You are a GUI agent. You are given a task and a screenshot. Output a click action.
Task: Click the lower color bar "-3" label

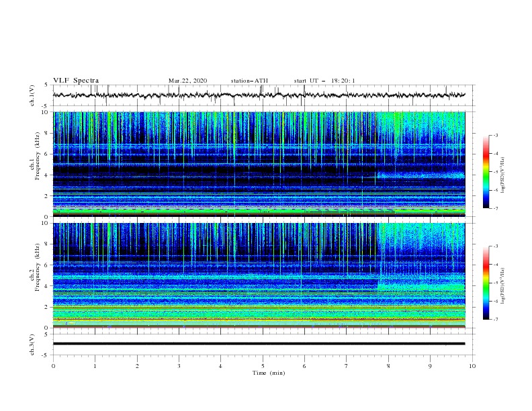tap(496, 246)
